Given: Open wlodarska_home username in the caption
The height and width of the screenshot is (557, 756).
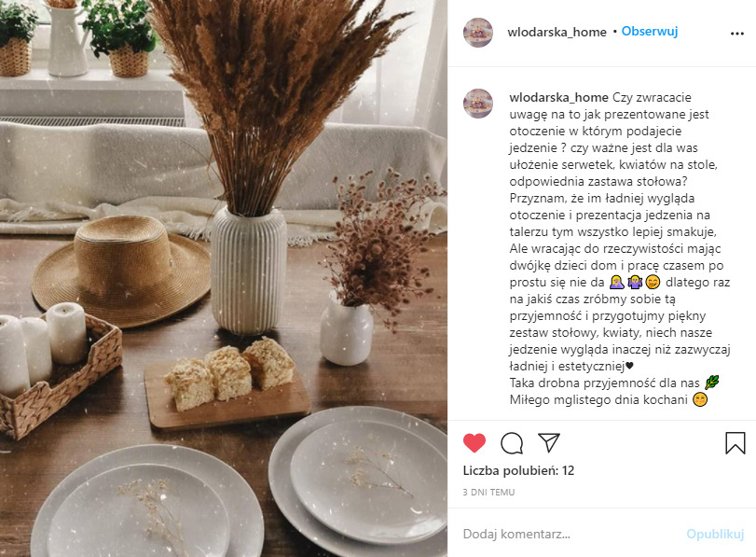Looking at the screenshot, I should [x=558, y=98].
